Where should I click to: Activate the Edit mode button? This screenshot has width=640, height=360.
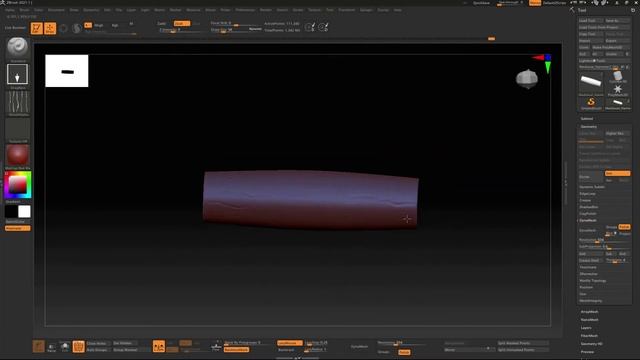tap(37, 28)
